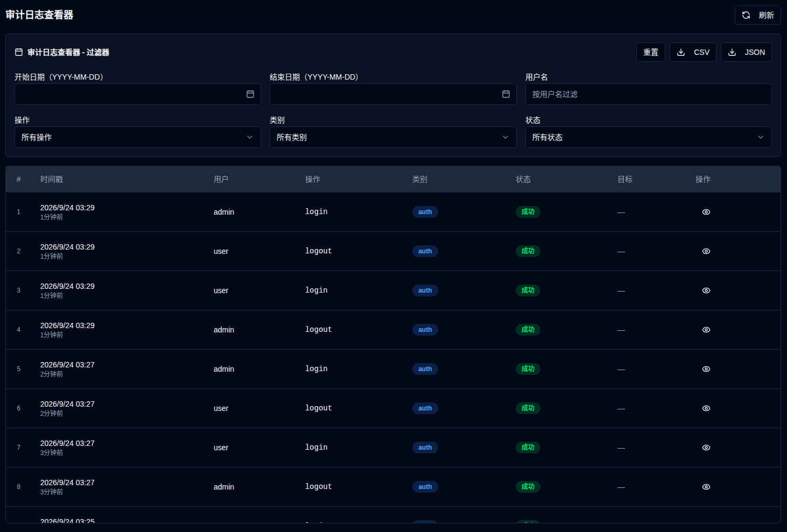Click the 类别 column header in table

[420, 179]
